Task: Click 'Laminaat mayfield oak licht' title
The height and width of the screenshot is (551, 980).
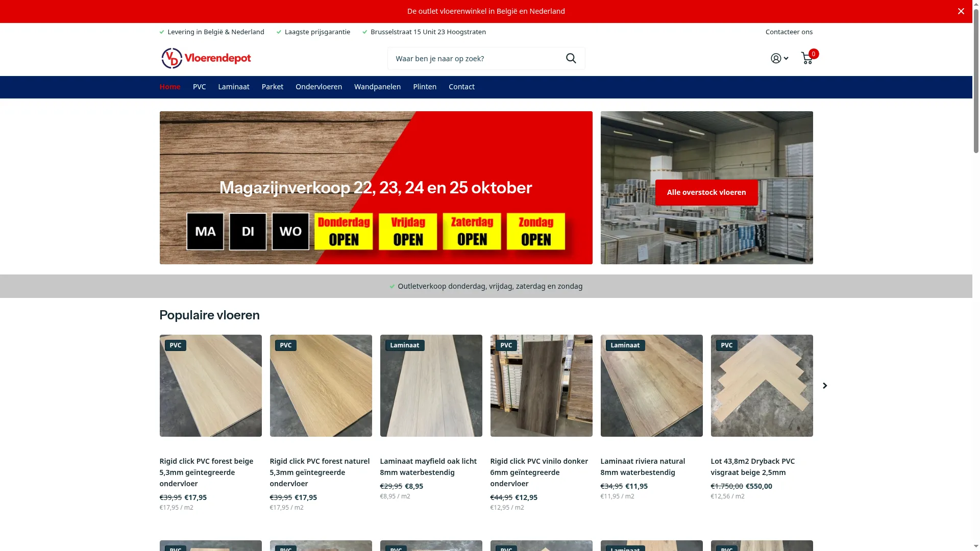Action: [x=428, y=467]
